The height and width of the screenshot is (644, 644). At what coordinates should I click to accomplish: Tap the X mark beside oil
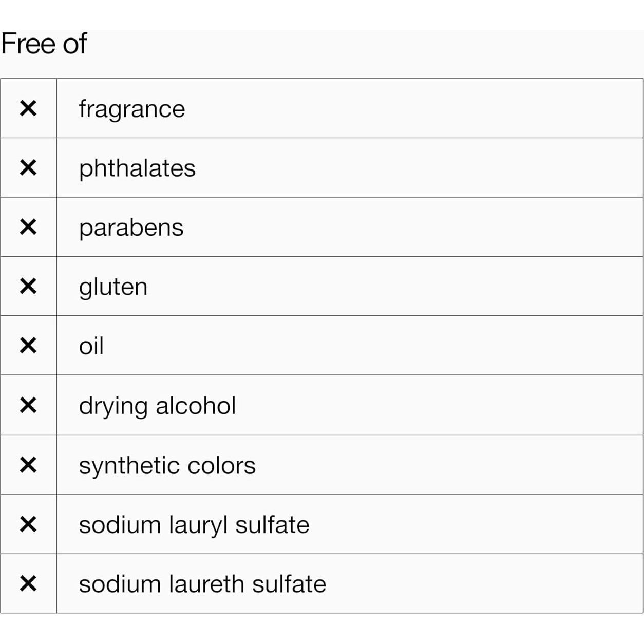click(x=28, y=346)
